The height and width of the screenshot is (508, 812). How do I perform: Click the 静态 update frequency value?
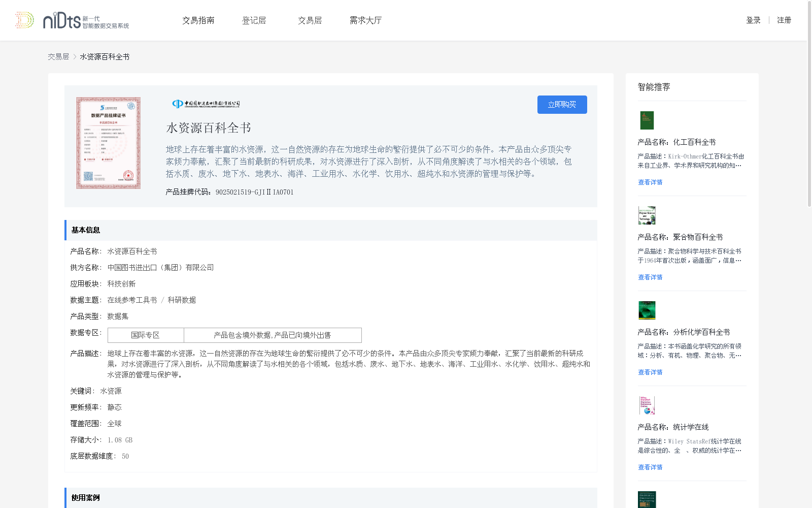click(114, 407)
